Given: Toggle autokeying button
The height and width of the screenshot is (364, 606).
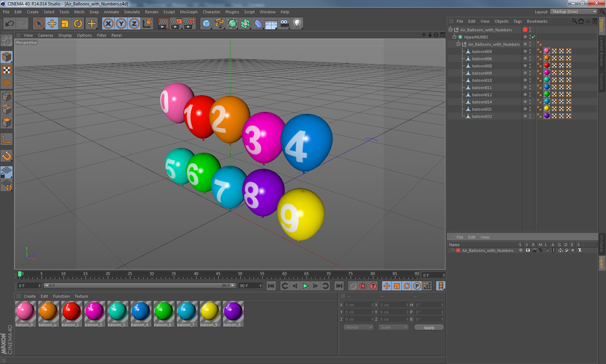Looking at the screenshot, I should [363, 286].
